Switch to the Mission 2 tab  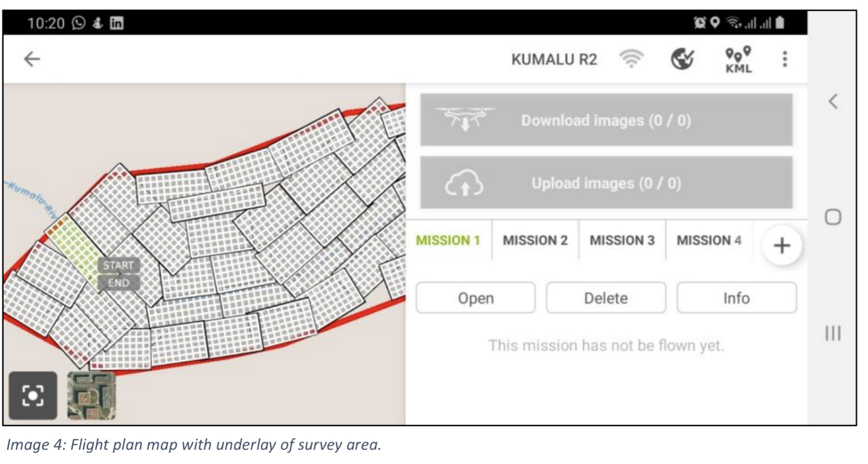coord(535,240)
